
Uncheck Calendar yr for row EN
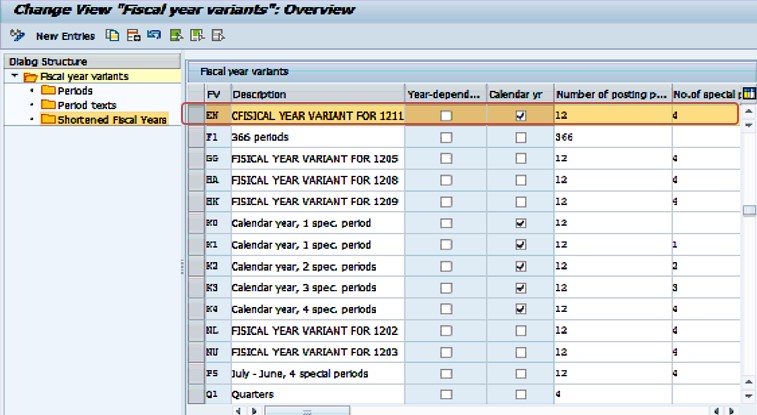point(520,116)
